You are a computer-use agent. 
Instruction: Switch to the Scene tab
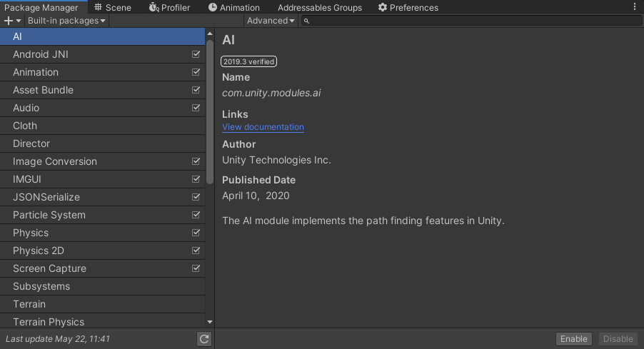pyautogui.click(x=113, y=7)
